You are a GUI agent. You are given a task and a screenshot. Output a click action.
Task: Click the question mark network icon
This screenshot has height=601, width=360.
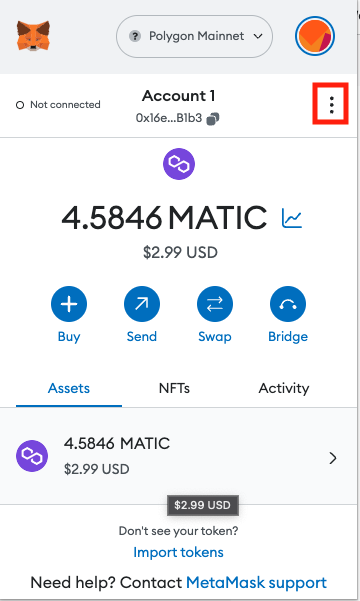coord(135,36)
